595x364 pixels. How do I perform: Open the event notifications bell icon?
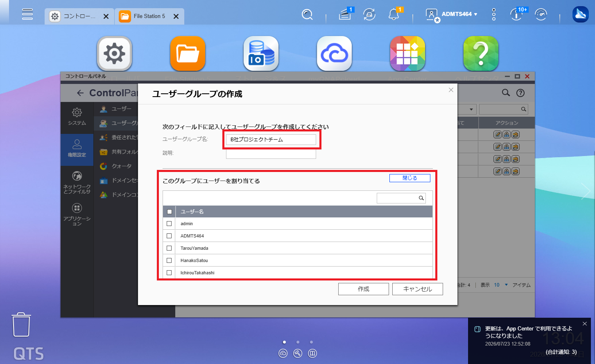[x=394, y=15]
